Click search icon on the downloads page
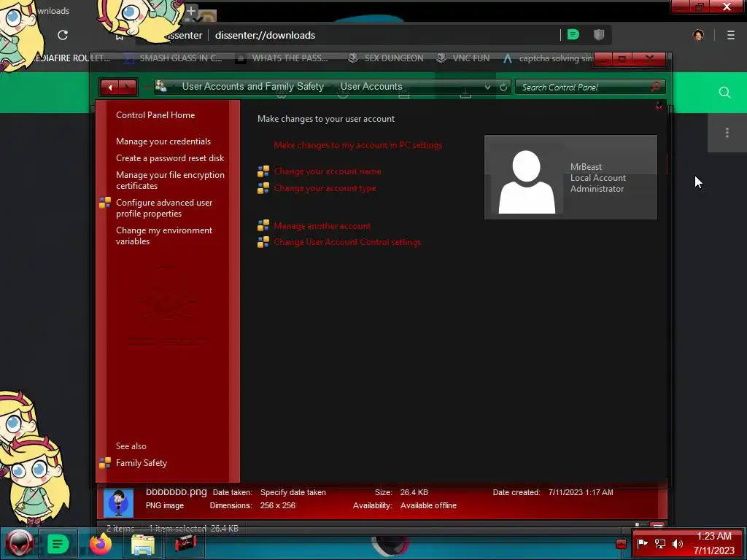Viewport: 747px width, 560px height. click(724, 93)
